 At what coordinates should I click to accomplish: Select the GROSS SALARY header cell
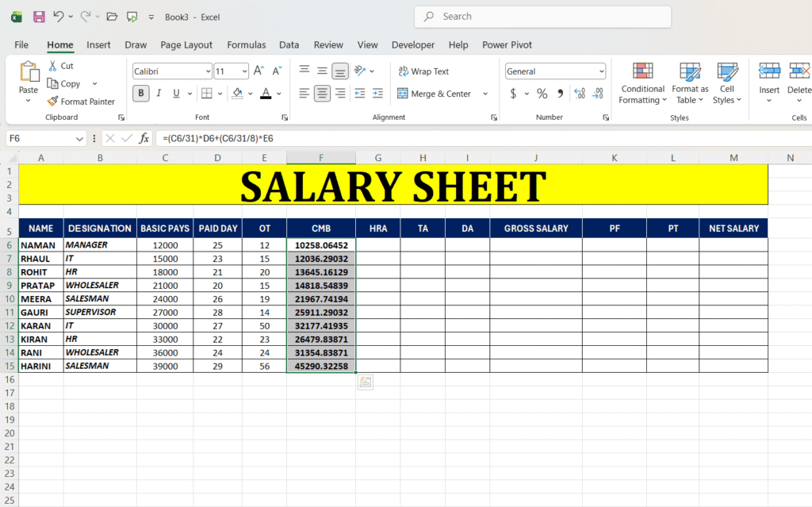click(x=536, y=228)
